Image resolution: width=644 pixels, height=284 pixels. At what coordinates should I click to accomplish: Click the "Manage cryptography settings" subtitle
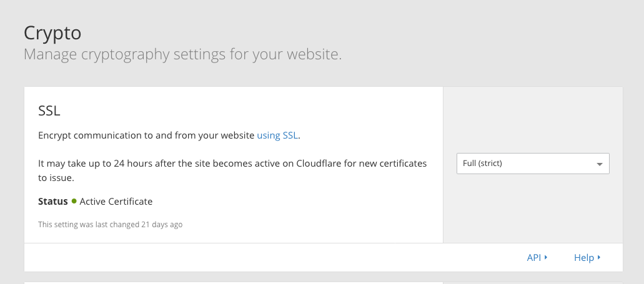(x=182, y=54)
